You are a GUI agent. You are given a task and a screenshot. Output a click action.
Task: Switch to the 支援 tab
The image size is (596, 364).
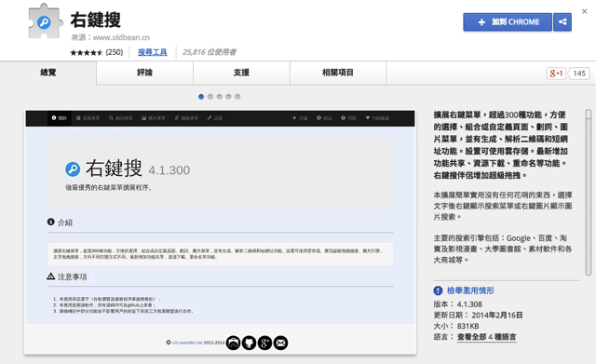241,73
